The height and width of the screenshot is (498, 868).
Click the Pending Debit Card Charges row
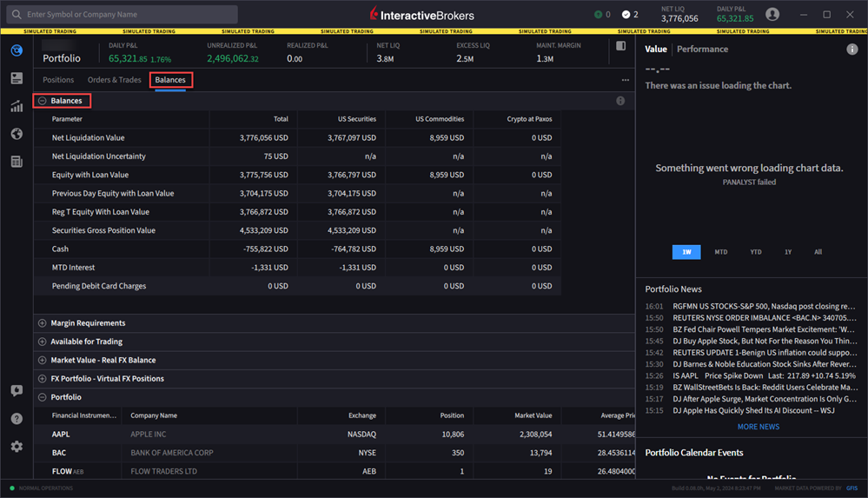click(297, 286)
